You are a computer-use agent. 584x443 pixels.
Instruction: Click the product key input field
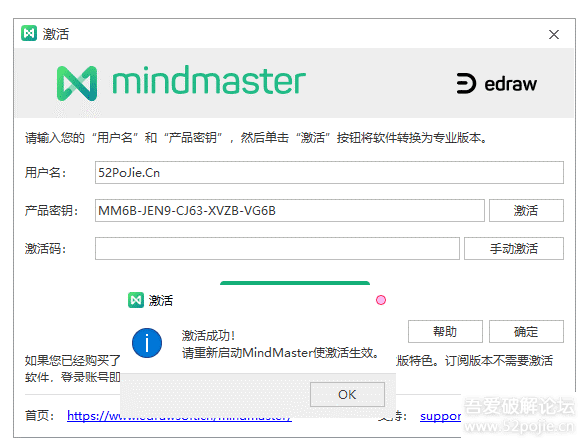(x=290, y=211)
